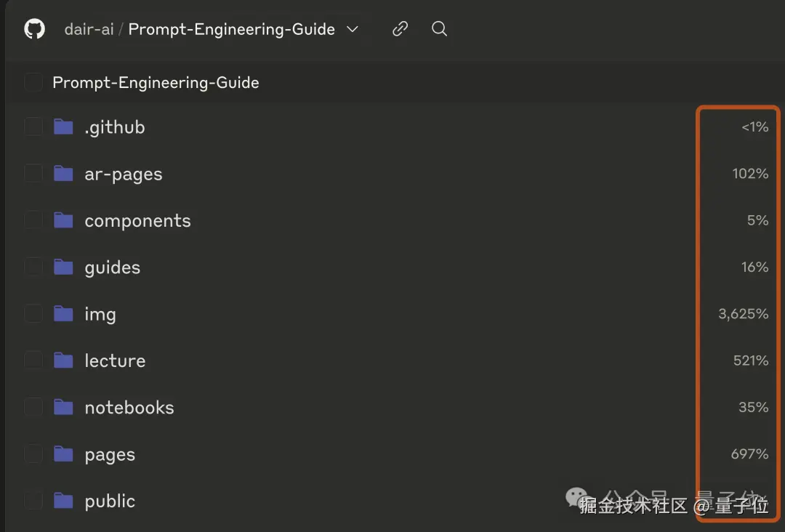785x532 pixels.
Task: Click the Prompt-Engineering-Guide repository title in header
Action: [x=232, y=29]
